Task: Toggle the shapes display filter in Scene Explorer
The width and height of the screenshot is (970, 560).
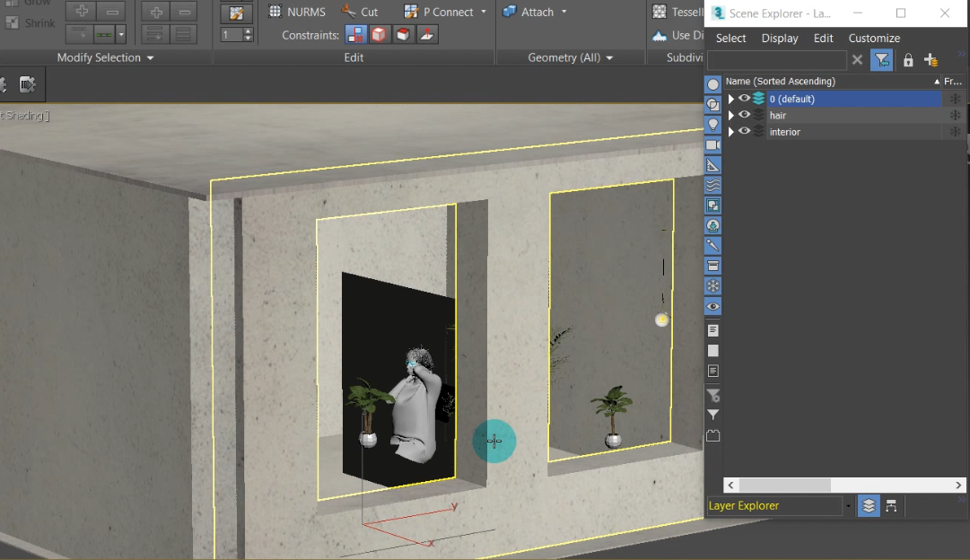Action: click(712, 105)
